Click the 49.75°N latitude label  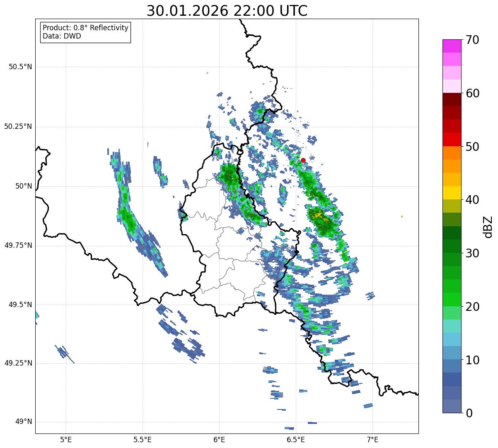[18, 245]
